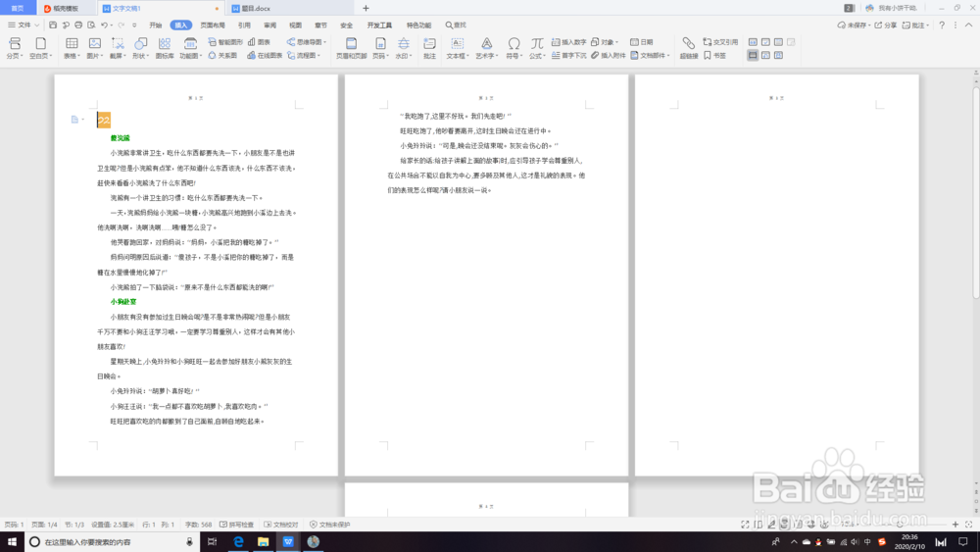Image resolution: width=980 pixels, height=552 pixels.
Task: Insert cross reference (交叉引用)
Action: coord(720,42)
